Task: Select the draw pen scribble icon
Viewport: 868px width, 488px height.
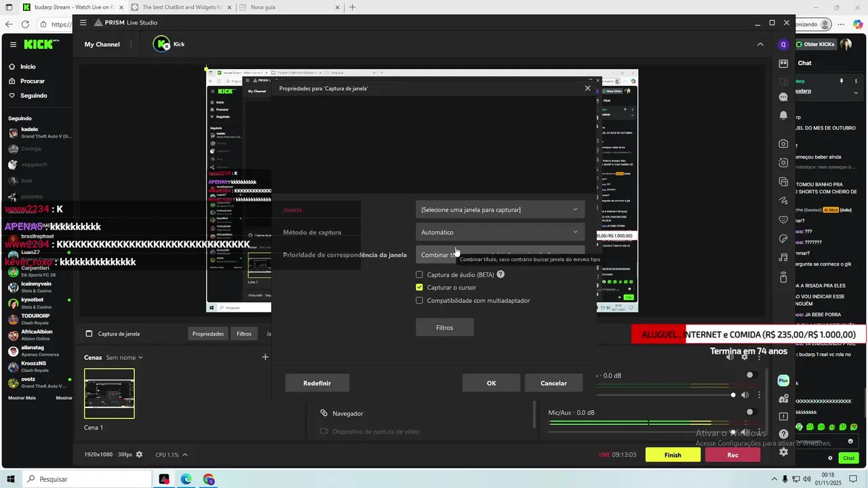Action: click(x=783, y=201)
